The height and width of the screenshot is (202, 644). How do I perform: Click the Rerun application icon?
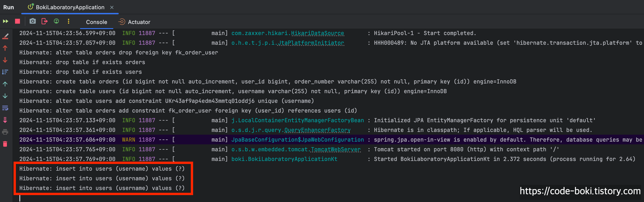click(x=6, y=21)
